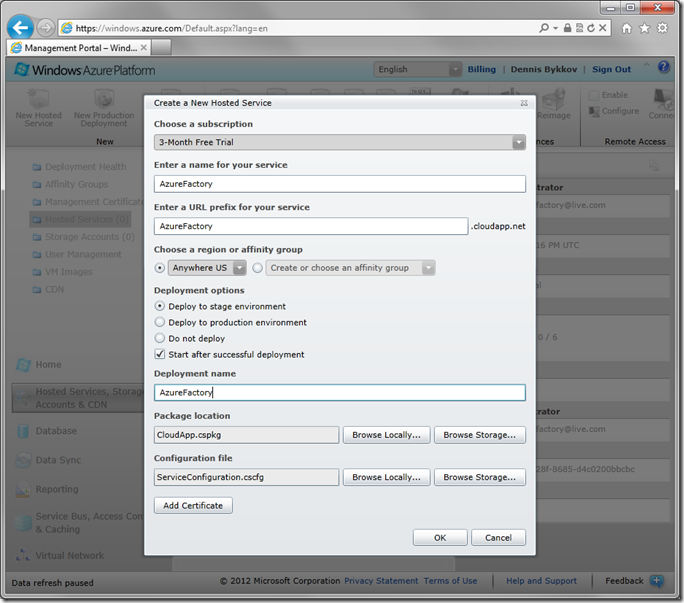This screenshot has height=603, width=684.
Task: Click Browse Locally for Configuration file
Action: coord(386,477)
